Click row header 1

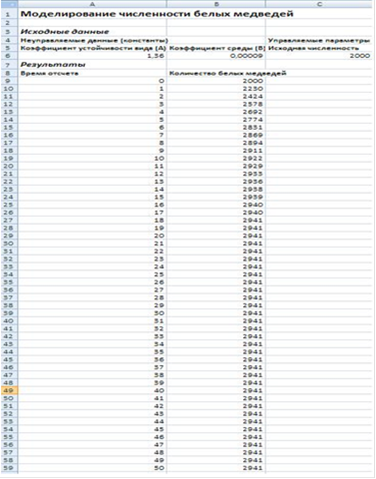click(9, 14)
